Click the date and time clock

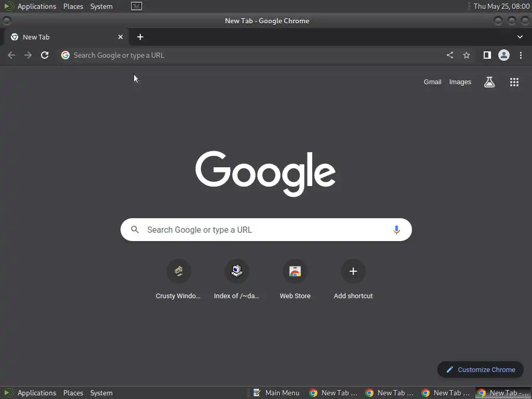[501, 6]
